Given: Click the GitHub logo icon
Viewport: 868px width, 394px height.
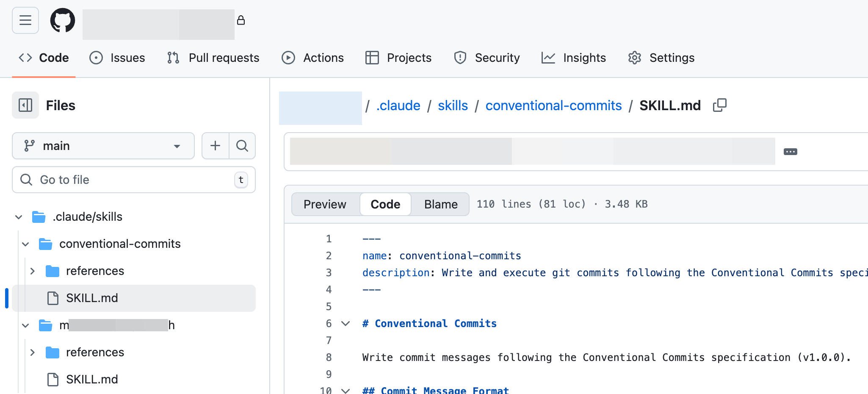Looking at the screenshot, I should [63, 20].
